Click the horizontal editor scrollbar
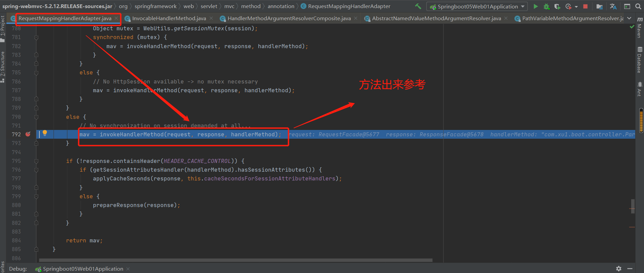This screenshot has width=644, height=273. 235,260
